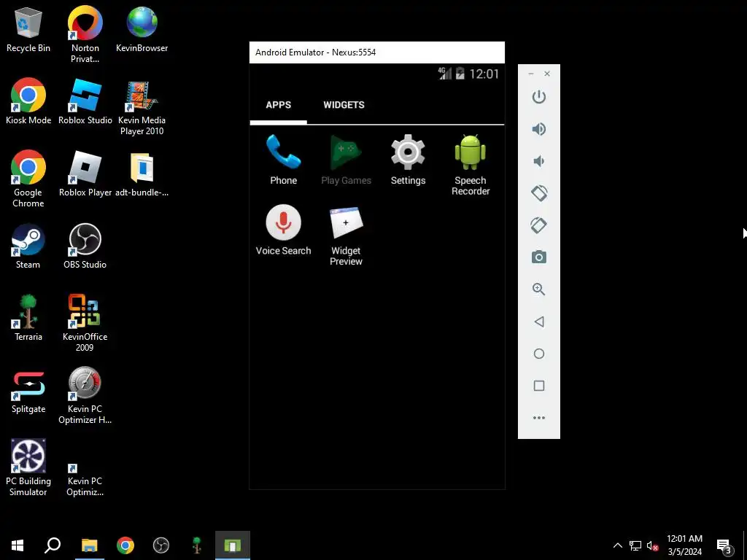Take an emulator screenshot with camera icon
The width and height of the screenshot is (747, 560).
pos(539,257)
